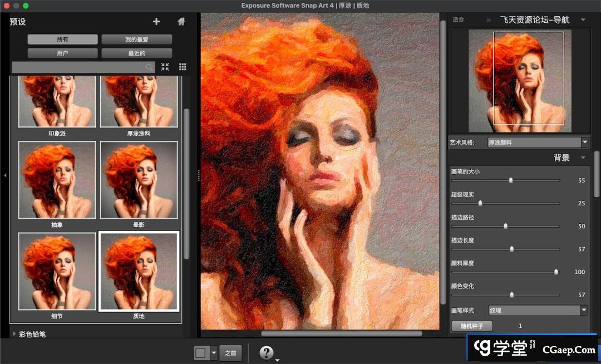Open the 艺术风格 style dropdown
Image resolution: width=601 pixels, height=364 pixels.
pyautogui.click(x=538, y=142)
